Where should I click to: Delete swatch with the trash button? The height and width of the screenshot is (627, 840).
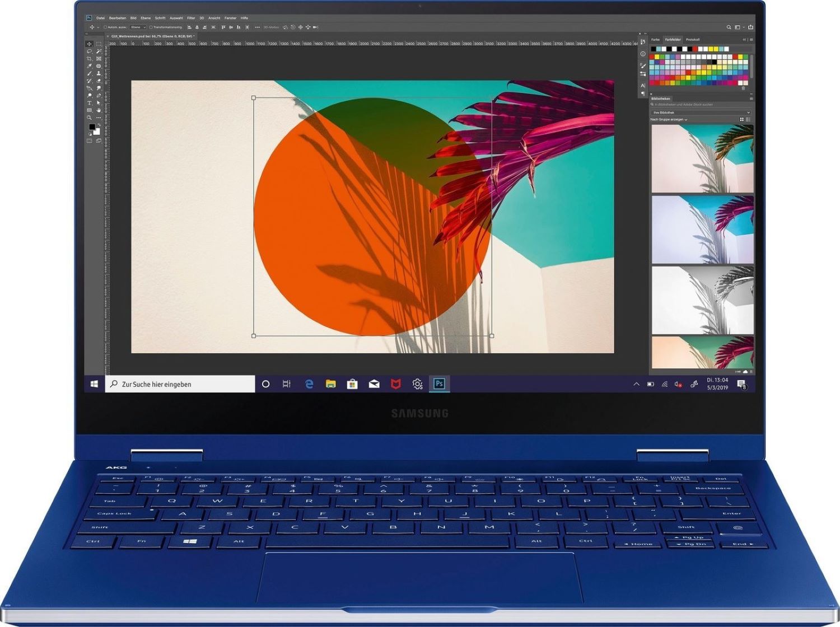tap(743, 88)
